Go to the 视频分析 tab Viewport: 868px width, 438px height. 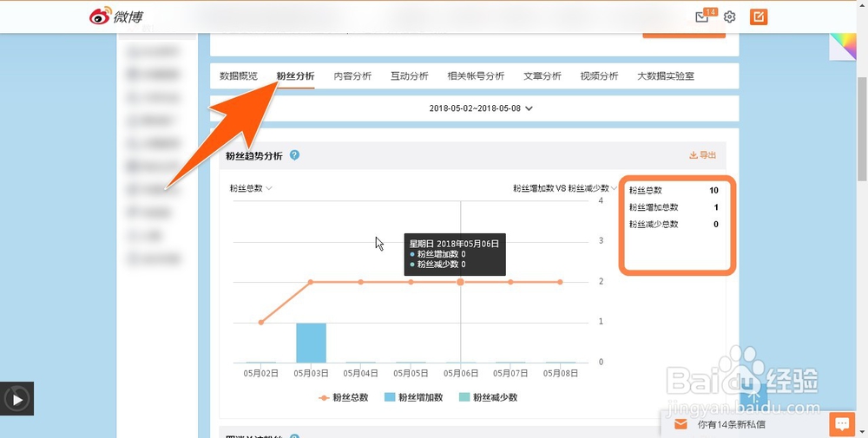pos(600,76)
